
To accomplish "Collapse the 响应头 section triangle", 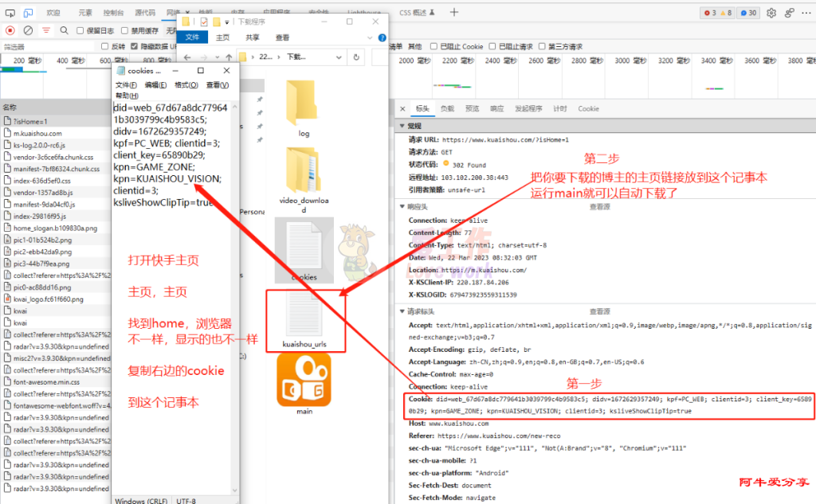I will pos(402,206).
